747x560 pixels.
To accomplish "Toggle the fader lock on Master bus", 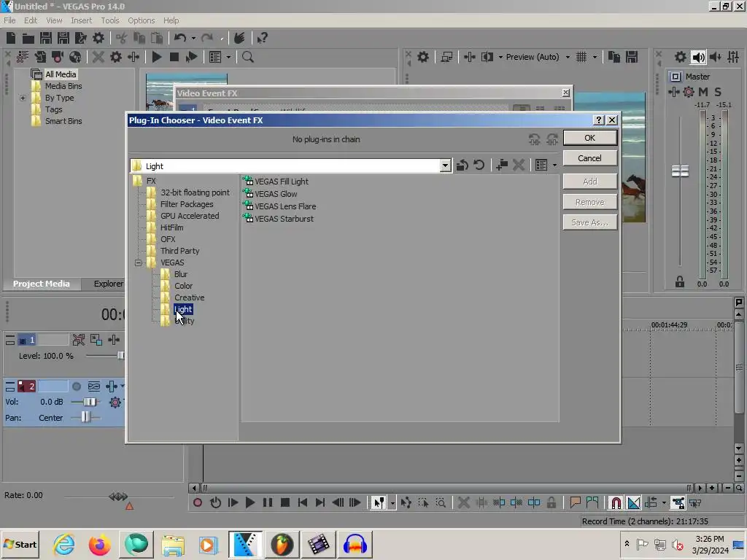I will (680, 282).
